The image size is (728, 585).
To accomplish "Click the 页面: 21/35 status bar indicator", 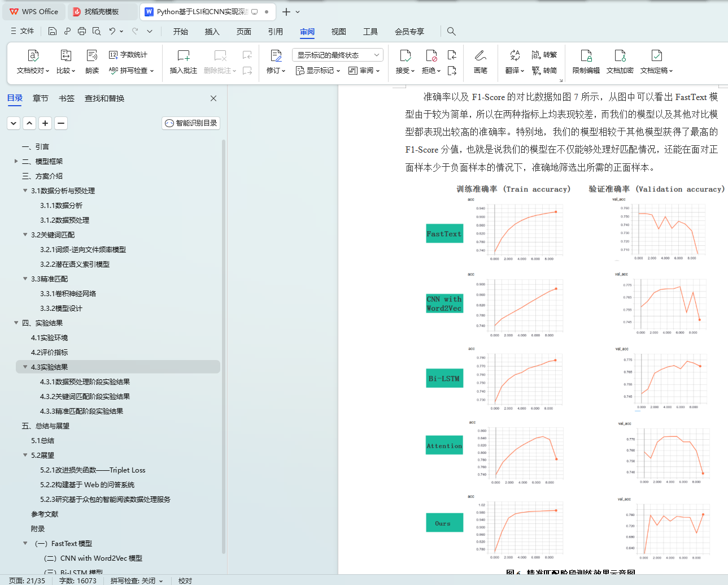I will tap(27, 580).
